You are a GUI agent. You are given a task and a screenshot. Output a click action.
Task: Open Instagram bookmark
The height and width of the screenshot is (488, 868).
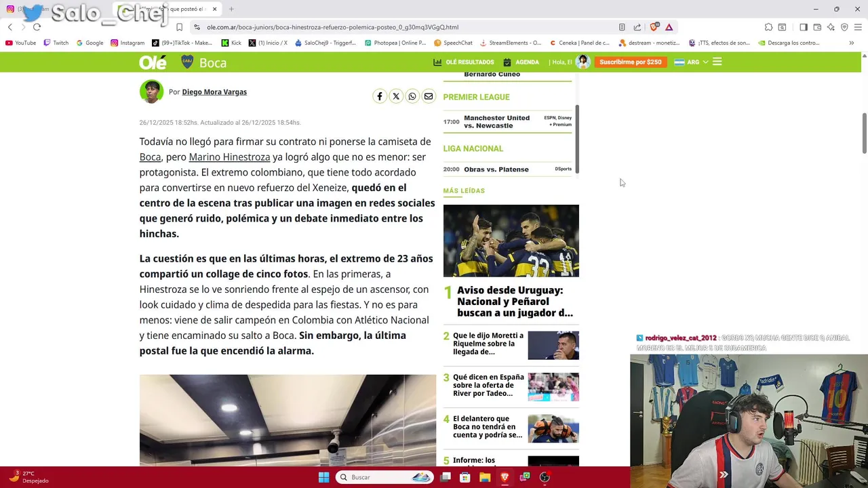[x=127, y=43]
